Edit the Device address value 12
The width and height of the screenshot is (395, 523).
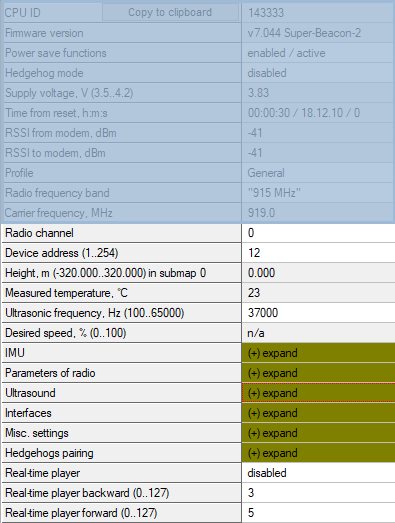coord(318,253)
